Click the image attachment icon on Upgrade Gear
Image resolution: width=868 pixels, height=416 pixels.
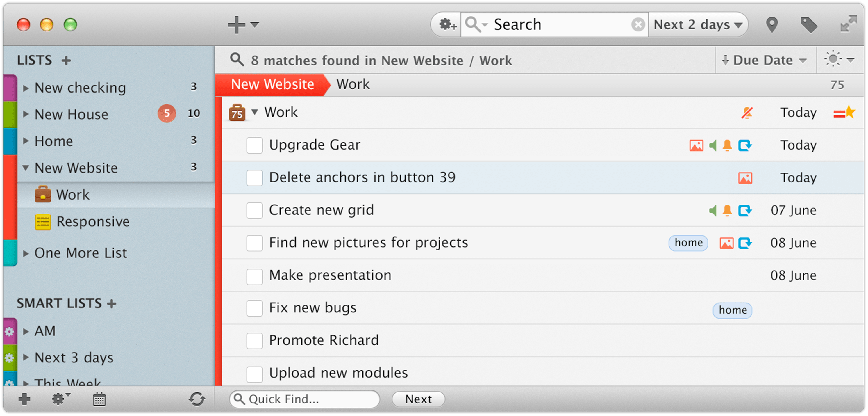(696, 145)
